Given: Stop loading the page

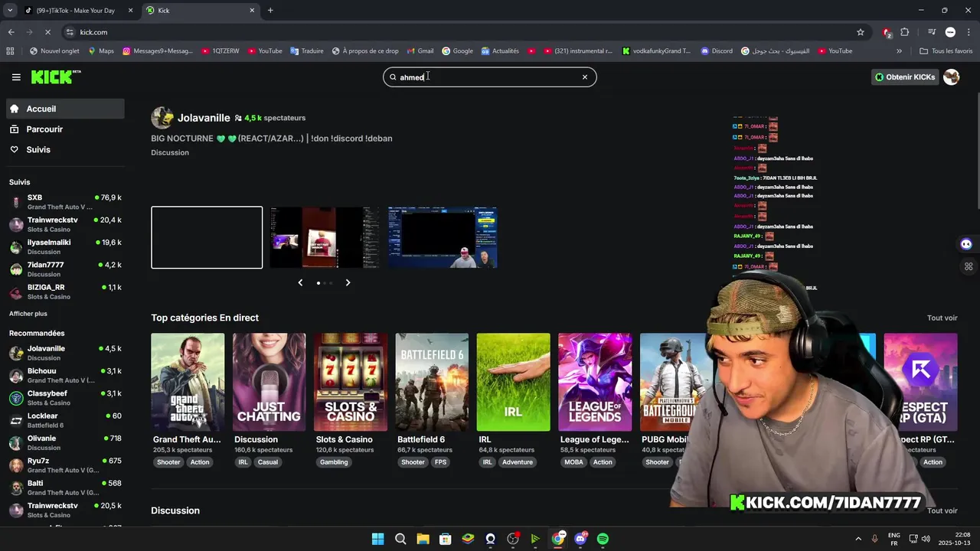Looking at the screenshot, I should pos(47,32).
